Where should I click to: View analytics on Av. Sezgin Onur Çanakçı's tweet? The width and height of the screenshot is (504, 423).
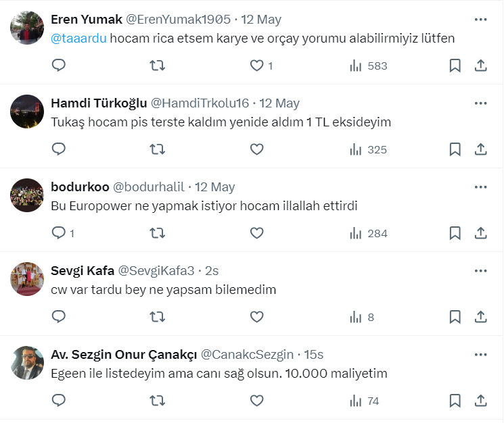tap(364, 401)
